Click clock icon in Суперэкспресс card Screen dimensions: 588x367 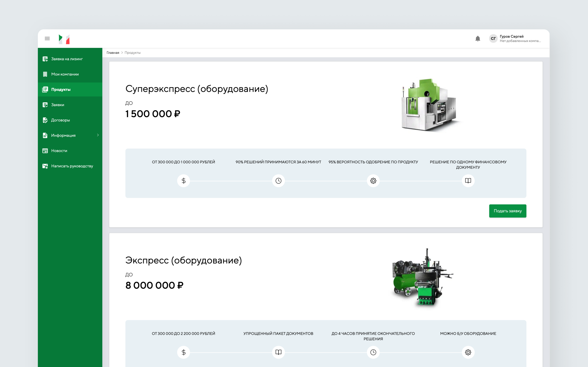pyautogui.click(x=278, y=181)
